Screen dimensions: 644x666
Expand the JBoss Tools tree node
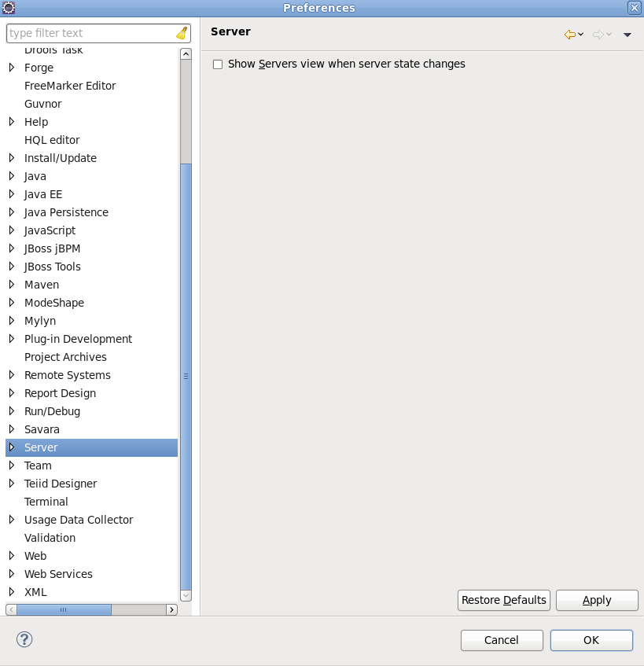click(12, 267)
